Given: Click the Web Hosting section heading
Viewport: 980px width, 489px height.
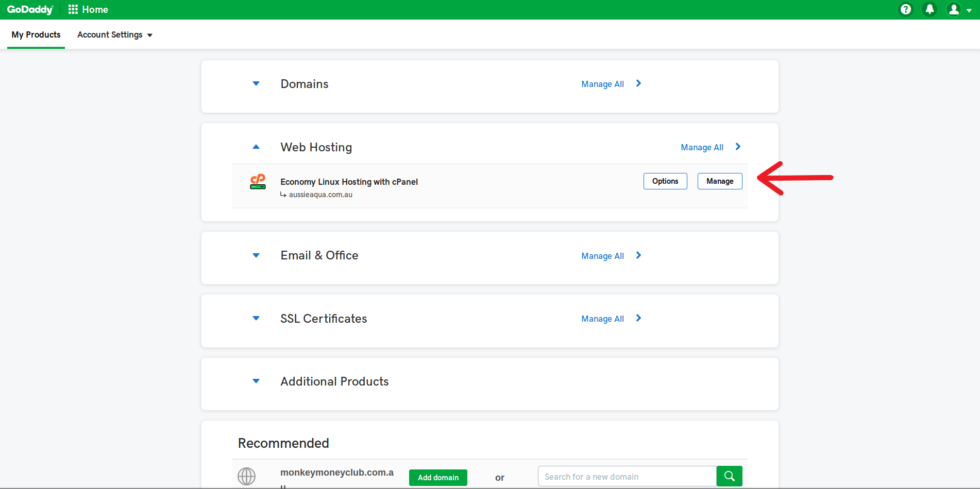Looking at the screenshot, I should (x=316, y=147).
